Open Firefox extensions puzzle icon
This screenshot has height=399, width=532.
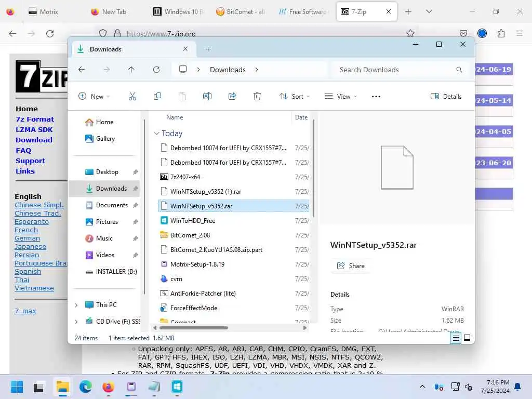click(x=501, y=33)
